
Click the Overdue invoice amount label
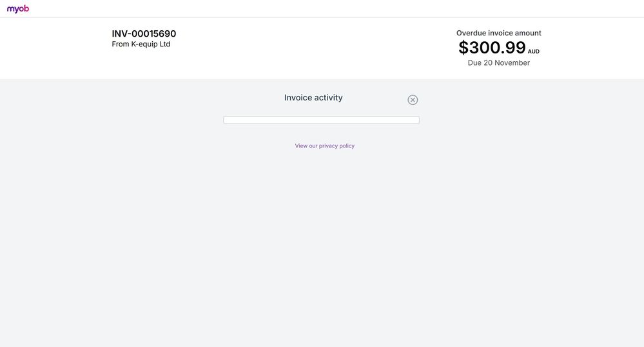[x=498, y=33]
